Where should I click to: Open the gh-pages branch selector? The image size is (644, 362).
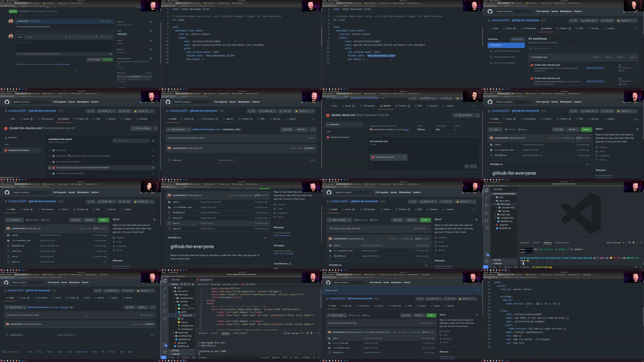click(x=14, y=220)
